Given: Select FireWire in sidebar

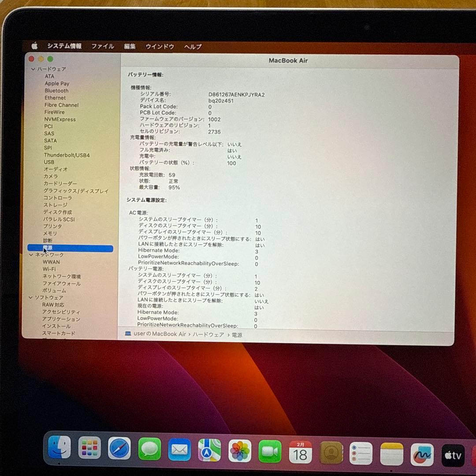Looking at the screenshot, I should click(54, 112).
